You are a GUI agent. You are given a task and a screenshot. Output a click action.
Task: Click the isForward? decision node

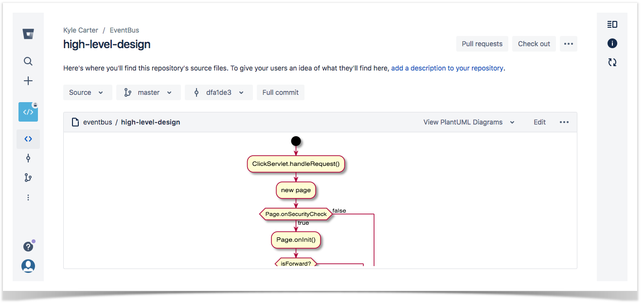click(x=296, y=264)
